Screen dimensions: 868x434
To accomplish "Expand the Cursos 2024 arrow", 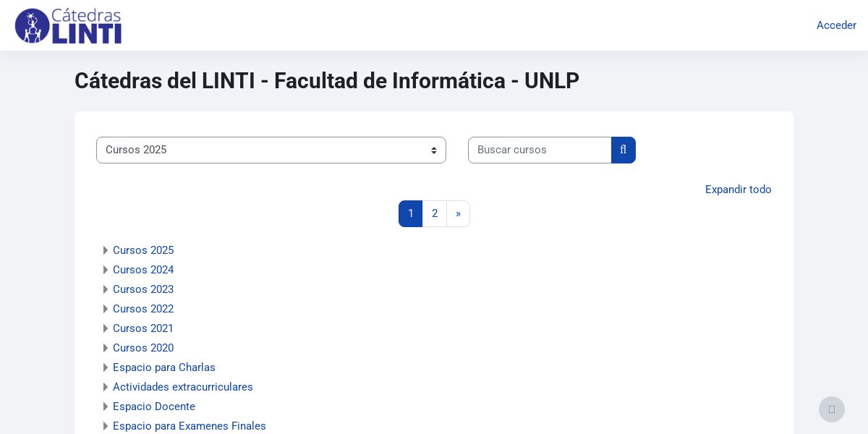I will pyautogui.click(x=106, y=270).
